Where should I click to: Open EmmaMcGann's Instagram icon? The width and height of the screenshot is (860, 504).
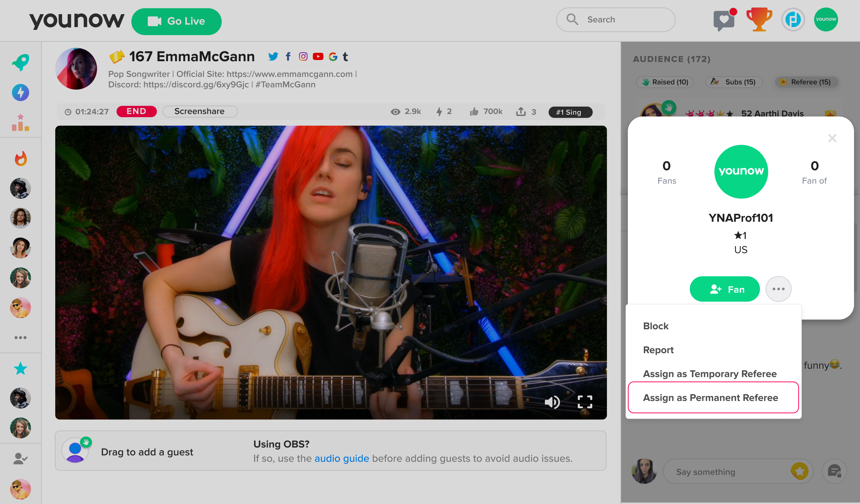pos(303,57)
